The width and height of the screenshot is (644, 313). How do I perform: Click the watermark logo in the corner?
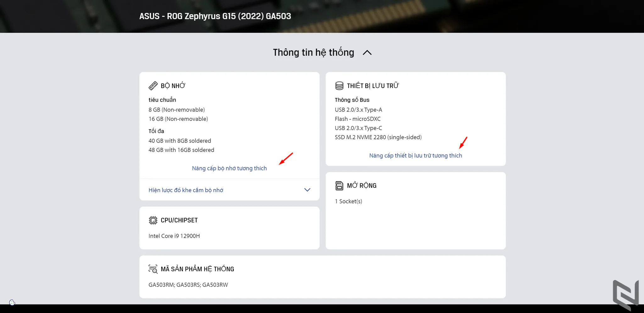626,295
